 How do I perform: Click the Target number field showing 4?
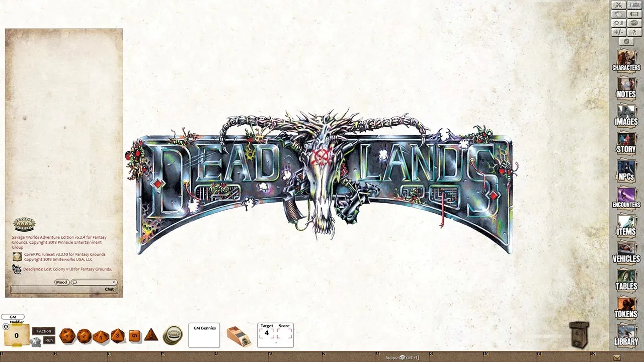[267, 334]
